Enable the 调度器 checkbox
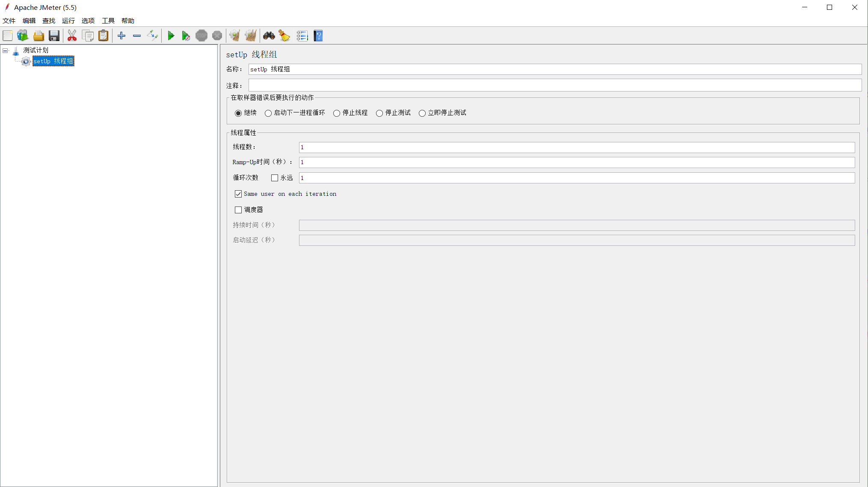The width and height of the screenshot is (868, 487). tap(238, 210)
